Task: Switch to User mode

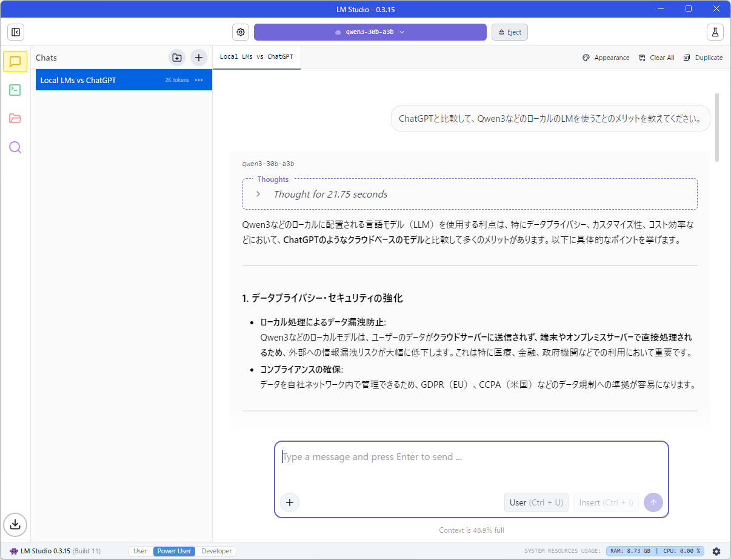Action: [x=140, y=551]
